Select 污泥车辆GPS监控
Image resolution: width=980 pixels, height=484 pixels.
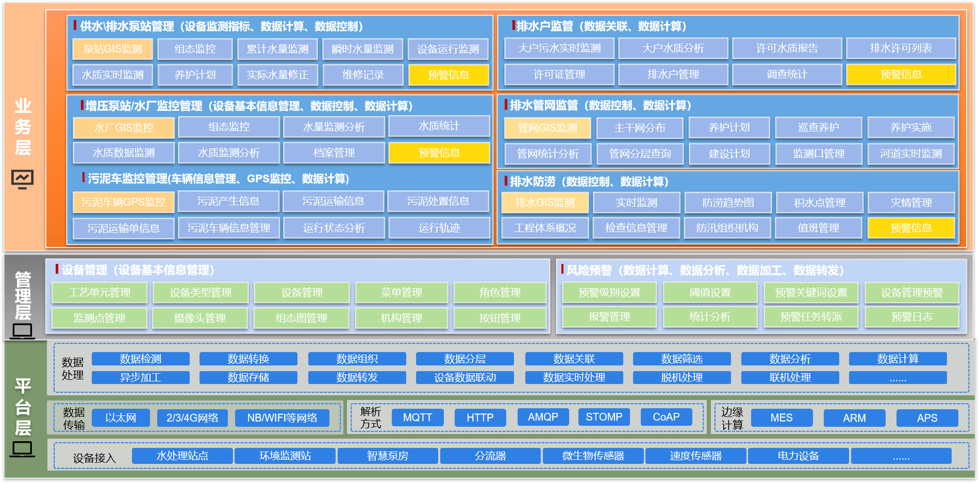[123, 202]
